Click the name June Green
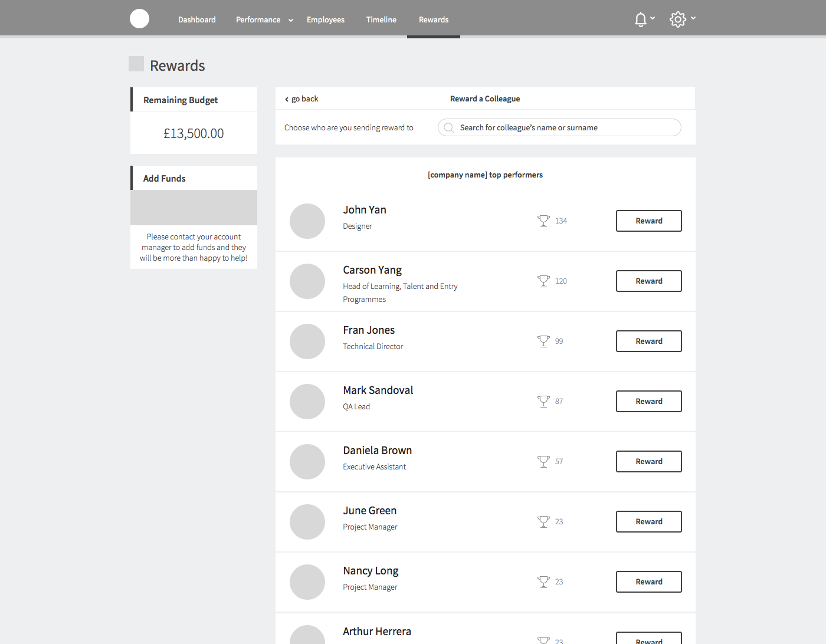The image size is (826, 644). [370, 511]
